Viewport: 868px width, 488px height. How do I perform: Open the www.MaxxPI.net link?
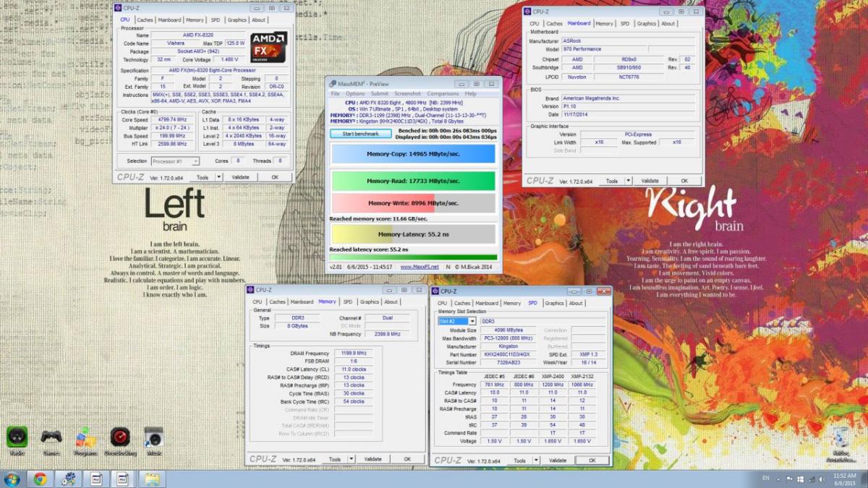tap(420, 267)
